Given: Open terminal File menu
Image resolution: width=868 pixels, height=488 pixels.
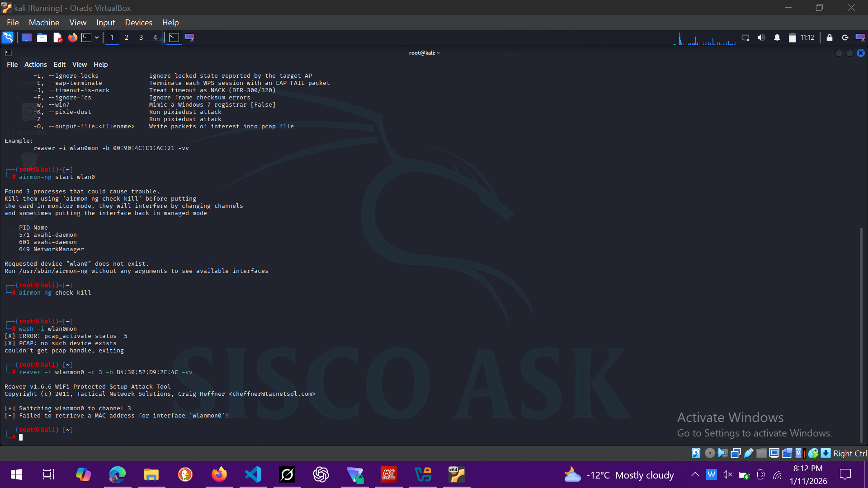Looking at the screenshot, I should (12, 65).
